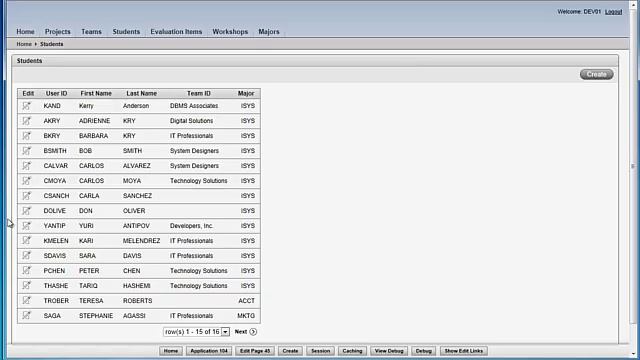Image resolution: width=640 pixels, height=360 pixels.
Task: Click Show Edit Links button
Action: pos(464,351)
